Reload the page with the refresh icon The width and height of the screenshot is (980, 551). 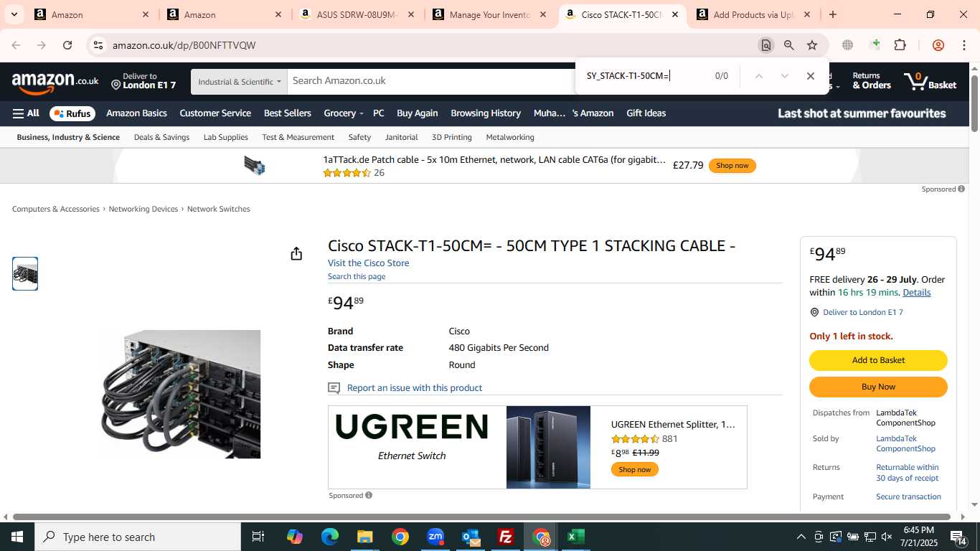pyautogui.click(x=67, y=45)
